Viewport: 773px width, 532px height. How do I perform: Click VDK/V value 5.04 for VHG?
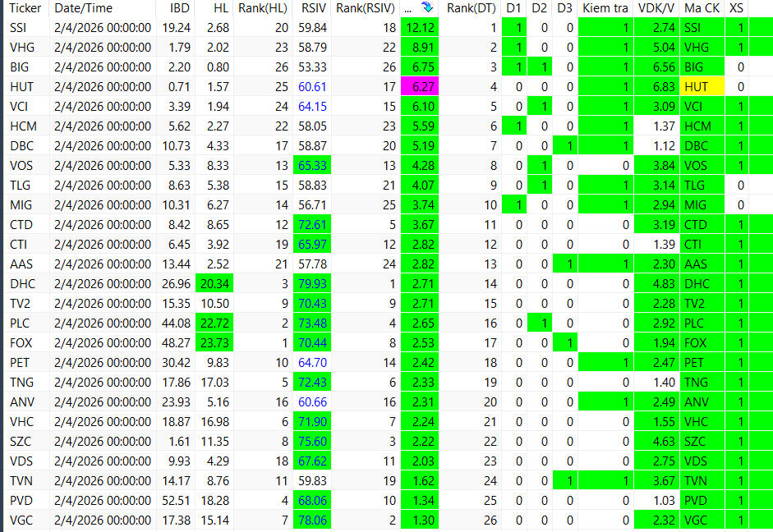tap(656, 48)
